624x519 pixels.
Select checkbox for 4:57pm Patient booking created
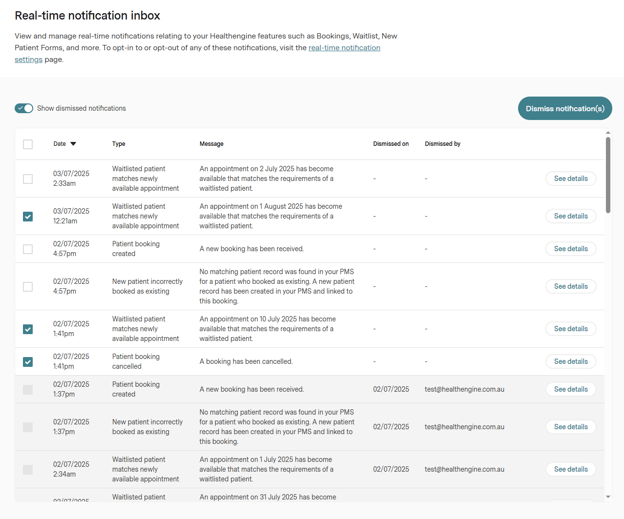(x=28, y=249)
